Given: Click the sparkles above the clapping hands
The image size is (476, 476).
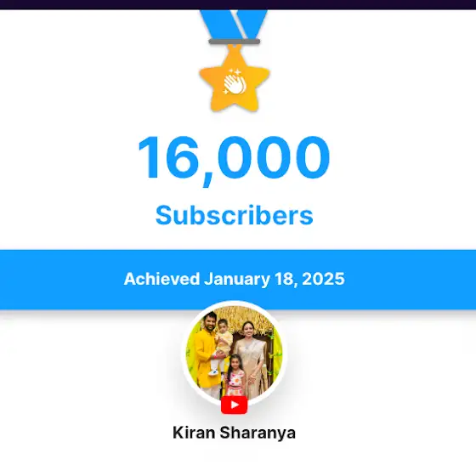Looking at the screenshot, I should [235, 72].
